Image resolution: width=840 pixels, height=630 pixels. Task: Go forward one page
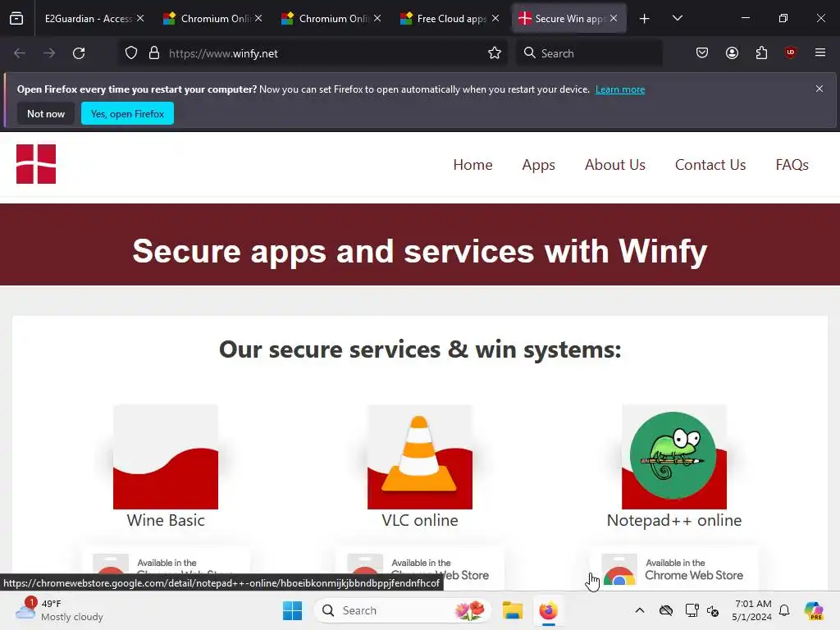(49, 53)
